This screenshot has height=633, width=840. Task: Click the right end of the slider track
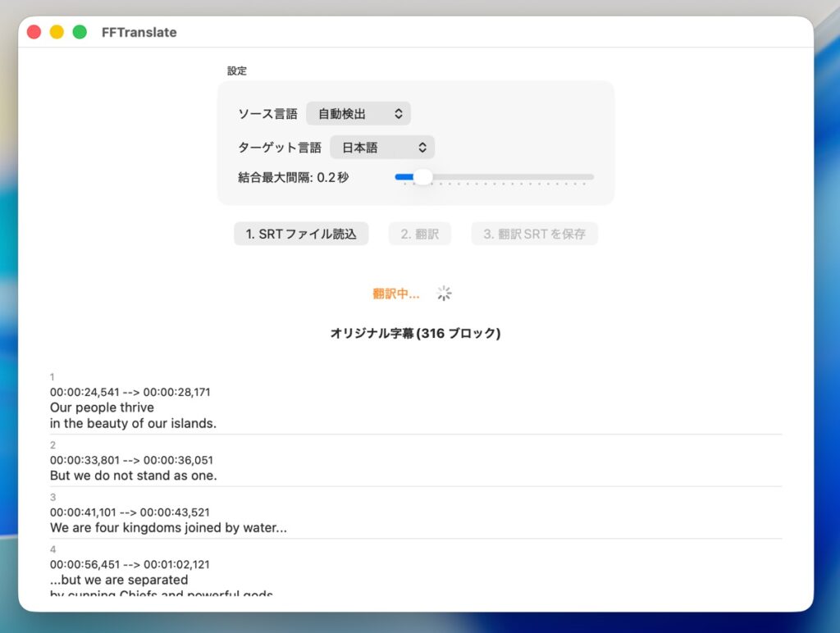coord(591,177)
